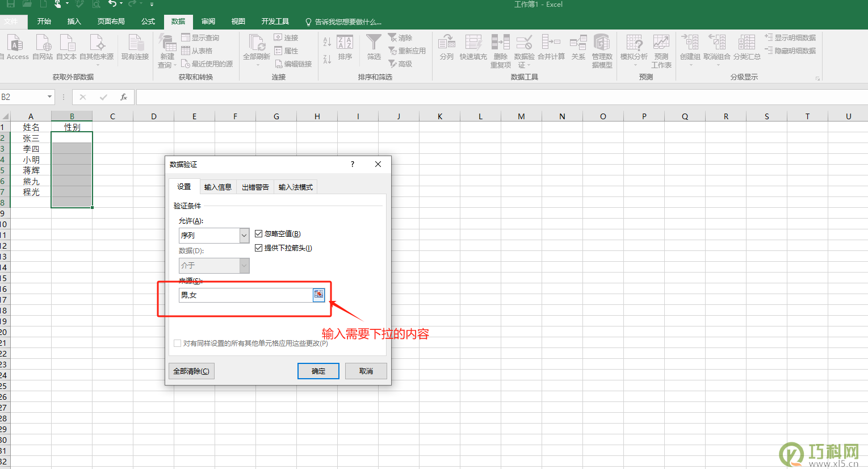
Task: Select cell A2 containing 张三
Action: coord(31,138)
